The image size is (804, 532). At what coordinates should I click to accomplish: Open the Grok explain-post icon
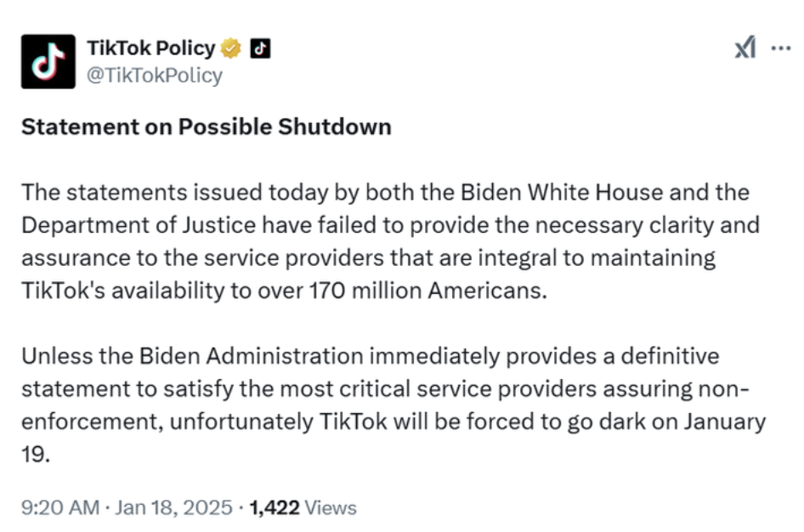pos(744,48)
